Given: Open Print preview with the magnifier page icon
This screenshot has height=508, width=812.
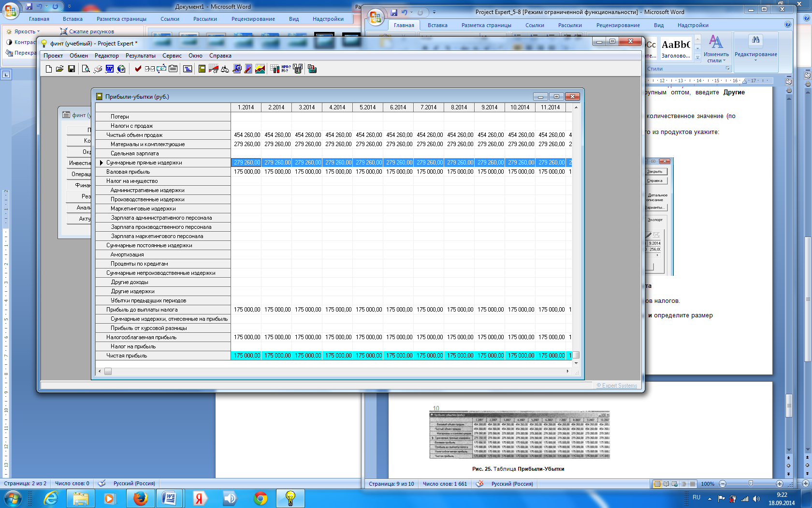Looking at the screenshot, I should point(86,69).
